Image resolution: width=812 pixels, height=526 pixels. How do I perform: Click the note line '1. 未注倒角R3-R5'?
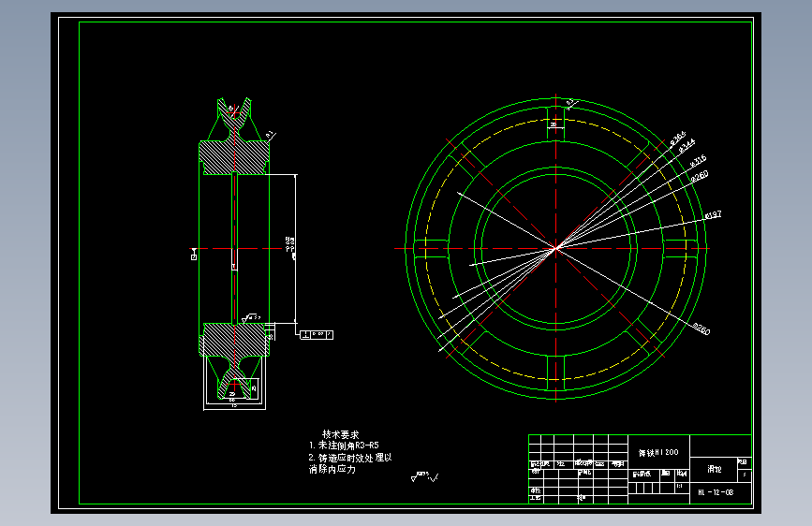pos(344,446)
